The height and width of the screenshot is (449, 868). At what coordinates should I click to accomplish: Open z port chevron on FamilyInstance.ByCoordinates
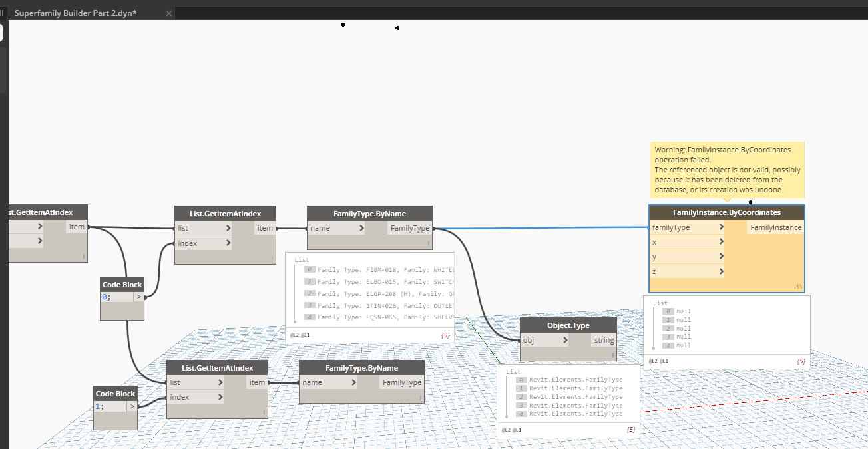tap(722, 271)
